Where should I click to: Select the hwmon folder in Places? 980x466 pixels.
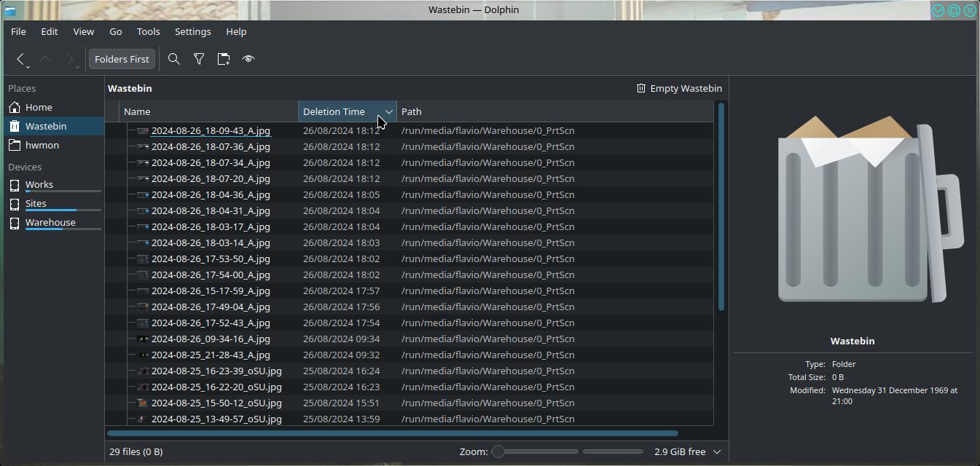pyautogui.click(x=42, y=145)
